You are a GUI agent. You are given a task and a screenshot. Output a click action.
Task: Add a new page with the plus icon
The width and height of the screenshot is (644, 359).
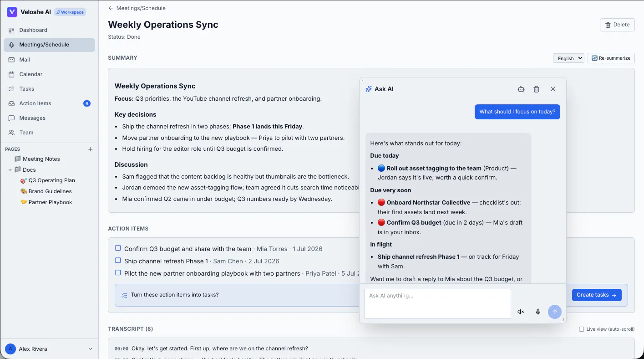tap(90, 149)
